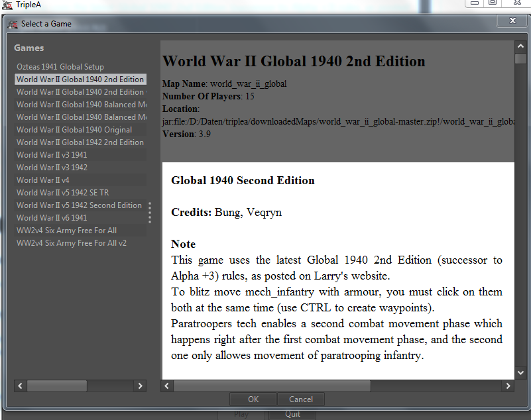Click the split pane divider dots

[150, 213]
